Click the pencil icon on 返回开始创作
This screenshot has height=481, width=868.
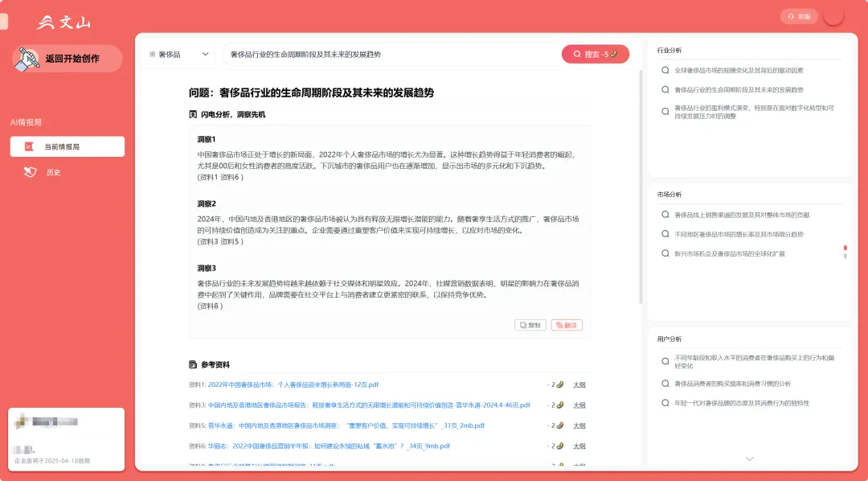[31, 56]
